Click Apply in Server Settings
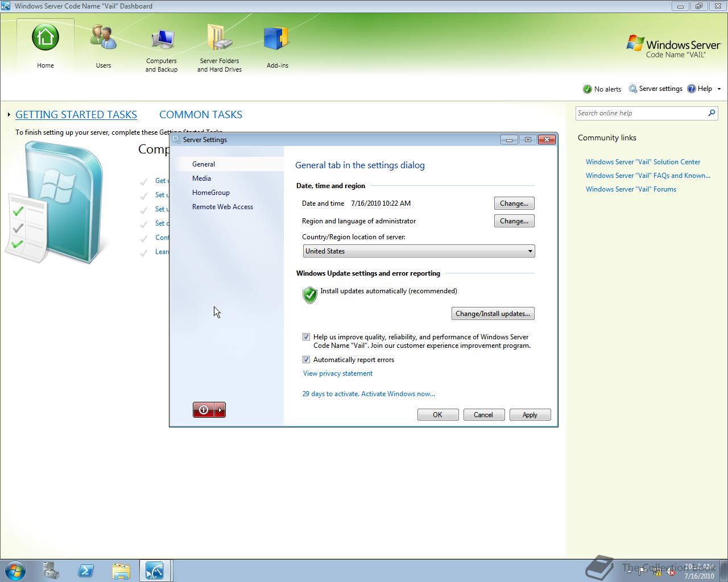This screenshot has width=728, height=582. point(530,415)
